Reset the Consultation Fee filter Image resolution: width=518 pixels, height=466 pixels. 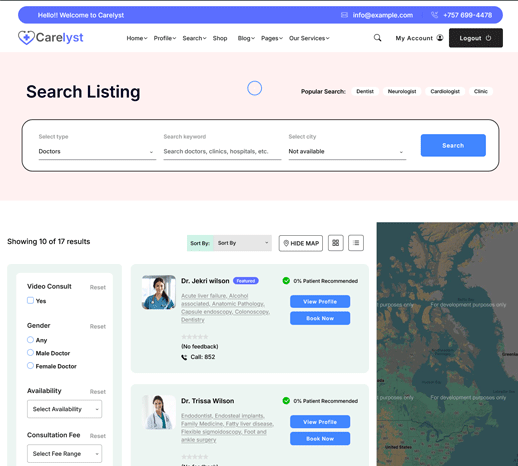click(98, 436)
